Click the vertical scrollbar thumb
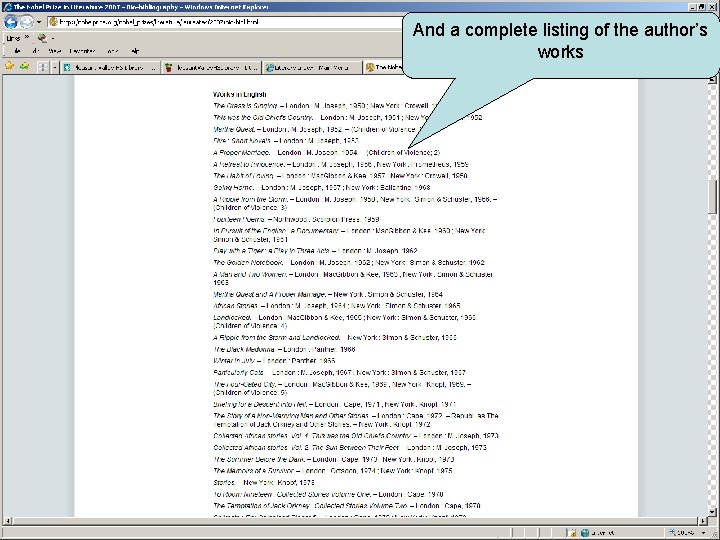The height and width of the screenshot is (540, 720). point(712,196)
